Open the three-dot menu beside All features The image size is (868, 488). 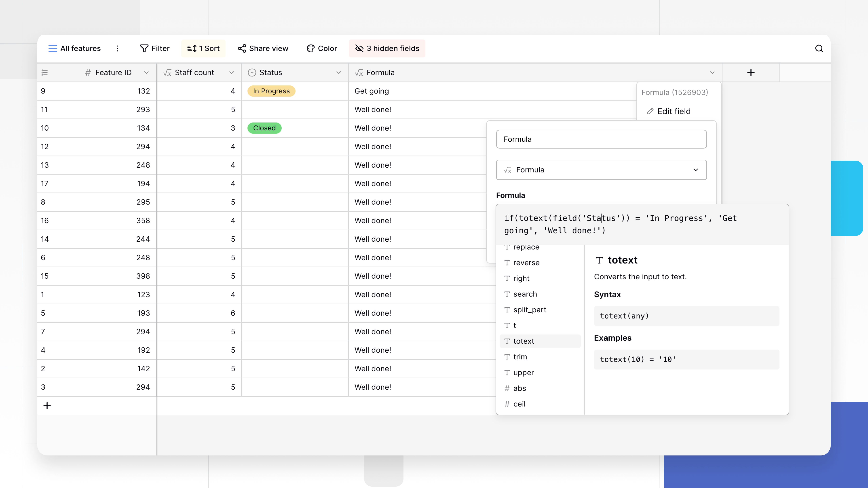pos(117,48)
